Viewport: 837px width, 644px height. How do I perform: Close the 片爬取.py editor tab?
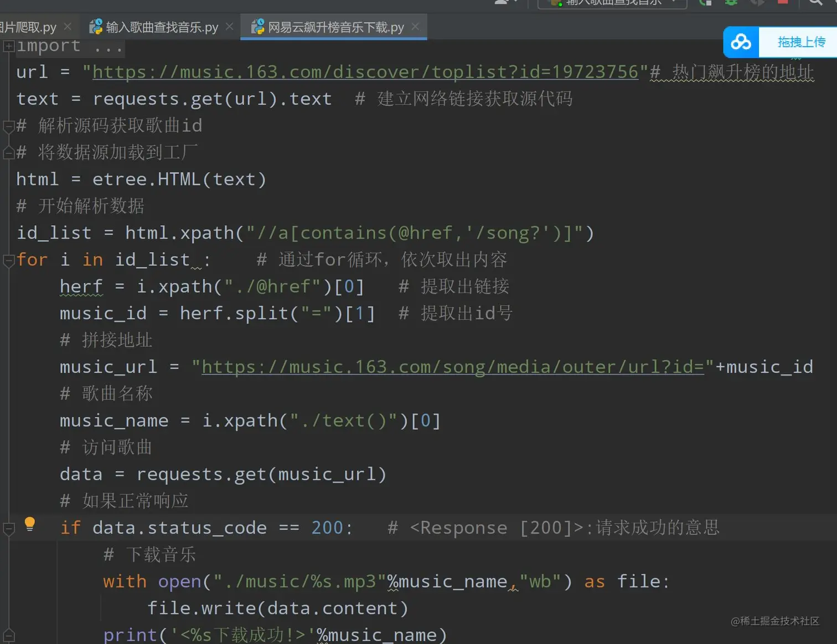tap(68, 27)
